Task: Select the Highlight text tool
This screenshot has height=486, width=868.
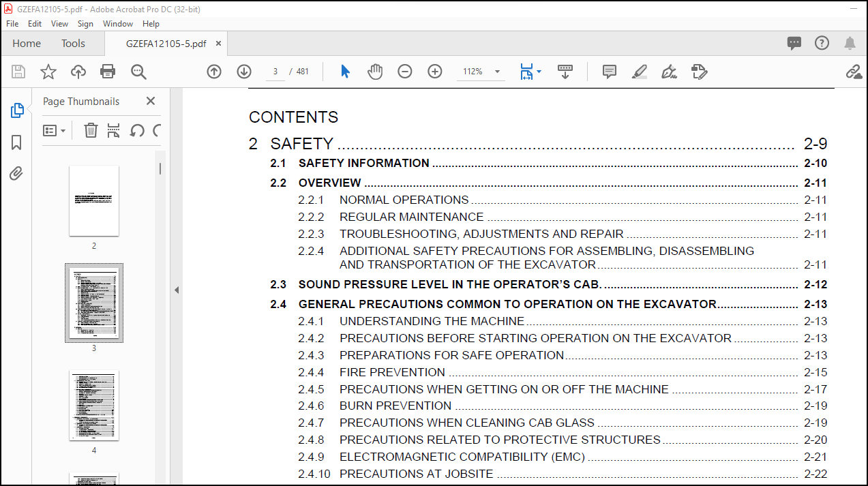Action: click(x=639, y=72)
